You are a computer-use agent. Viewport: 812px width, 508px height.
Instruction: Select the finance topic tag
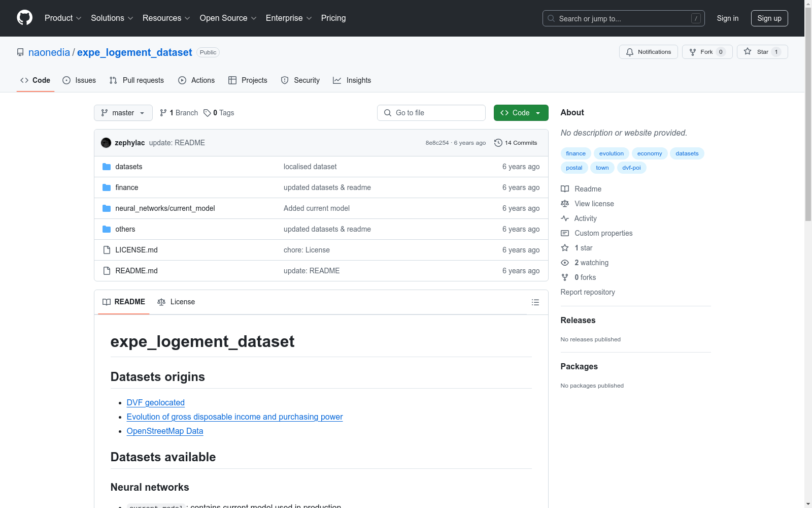576,153
